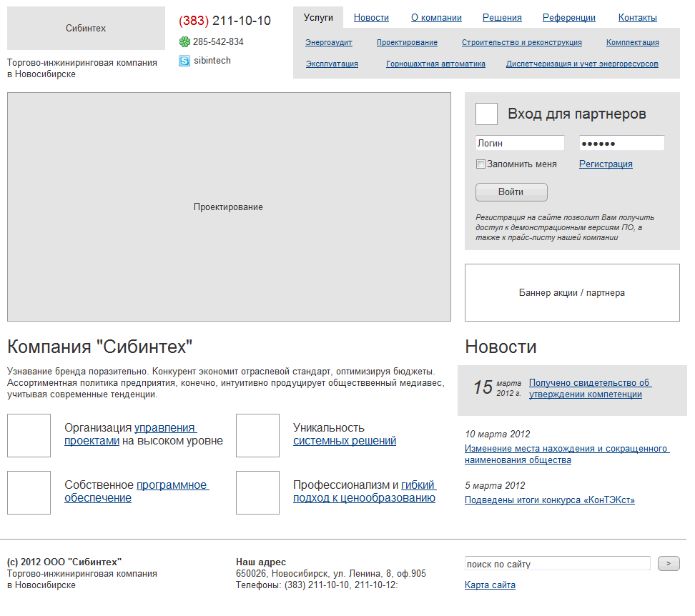Screen dimensions: 695x616
Task: Click the Баннер акции / партнера box
Action: tap(572, 293)
